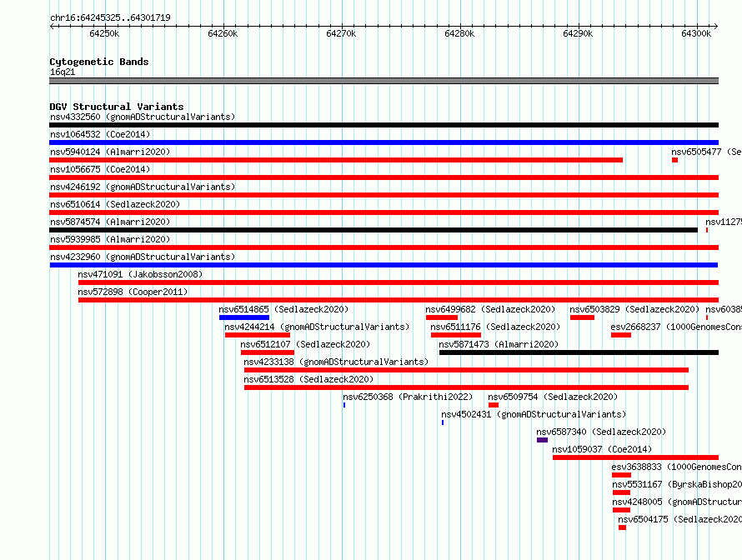Click the nsv4244214 gnomAD label
742x560 pixels.
(317, 327)
